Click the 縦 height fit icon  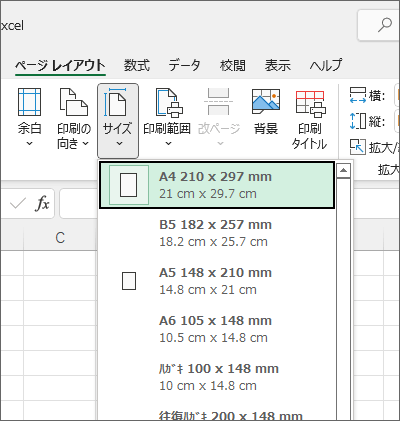tap(358, 121)
